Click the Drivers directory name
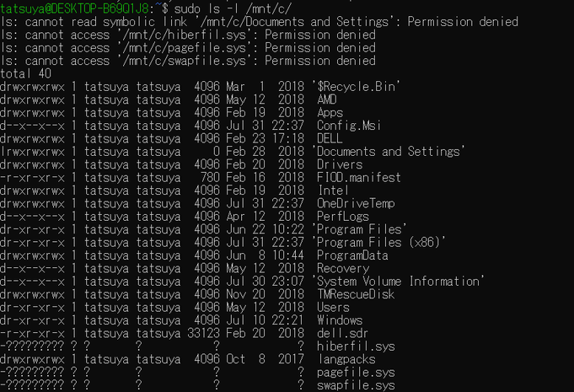The height and width of the screenshot is (392, 574). pos(340,164)
